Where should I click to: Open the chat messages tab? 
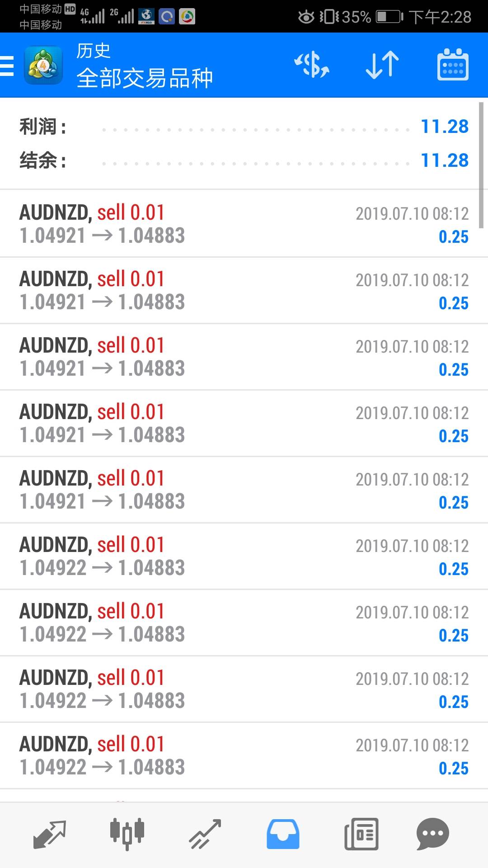[x=432, y=834]
